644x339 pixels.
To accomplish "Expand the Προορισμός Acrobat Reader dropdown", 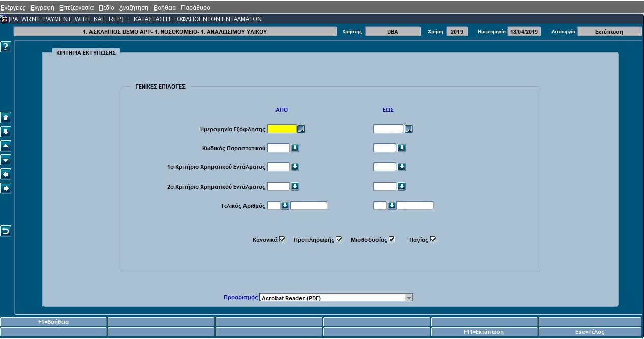I will [x=409, y=298].
